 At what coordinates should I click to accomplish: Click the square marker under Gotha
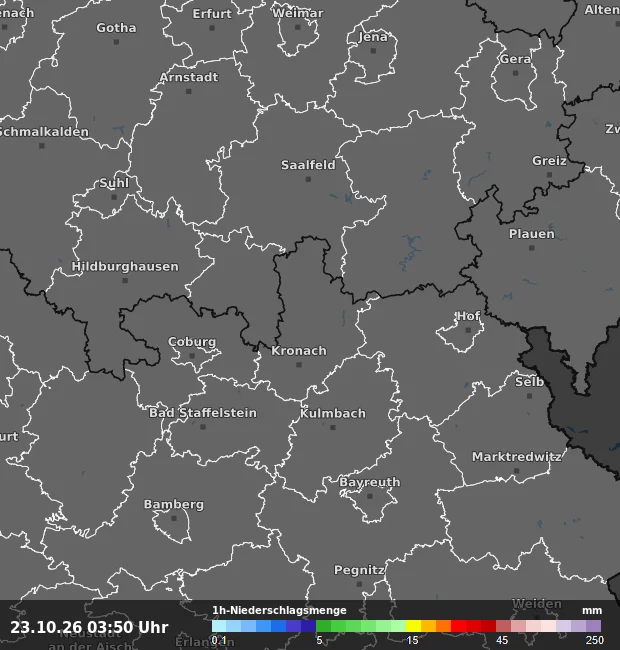116,42
